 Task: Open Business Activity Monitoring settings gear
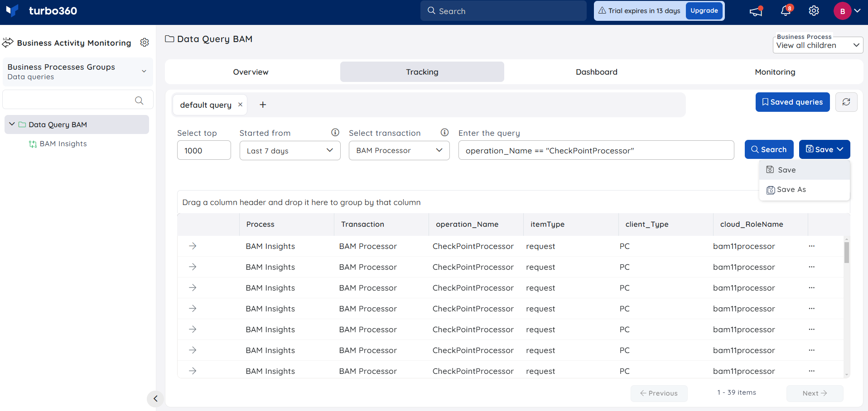145,43
